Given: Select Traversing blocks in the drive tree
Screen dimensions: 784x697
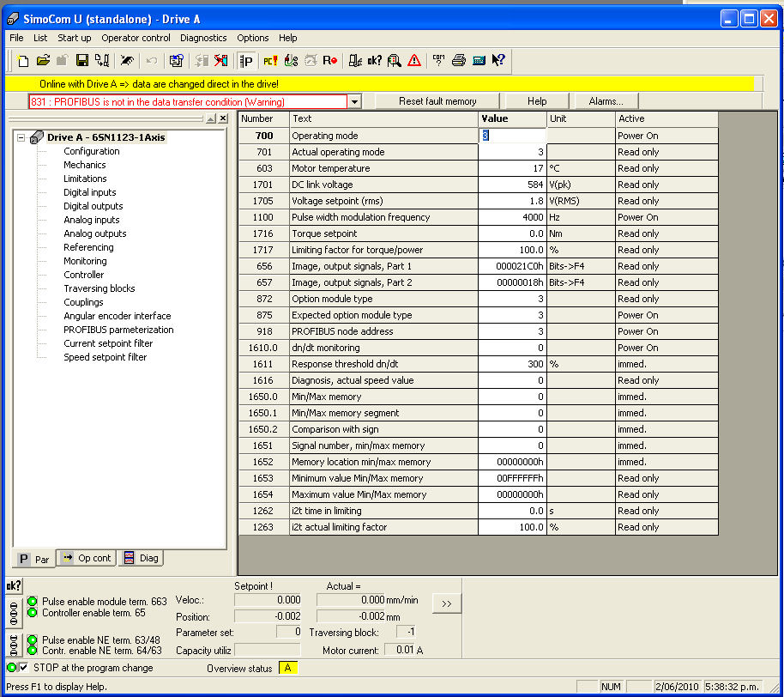Looking at the screenshot, I should pos(99,288).
